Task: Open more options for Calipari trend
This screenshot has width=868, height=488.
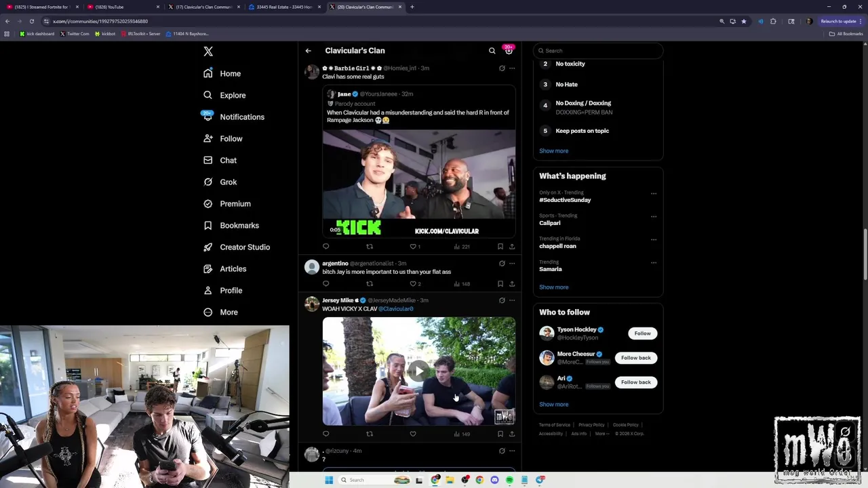Action: tap(654, 217)
